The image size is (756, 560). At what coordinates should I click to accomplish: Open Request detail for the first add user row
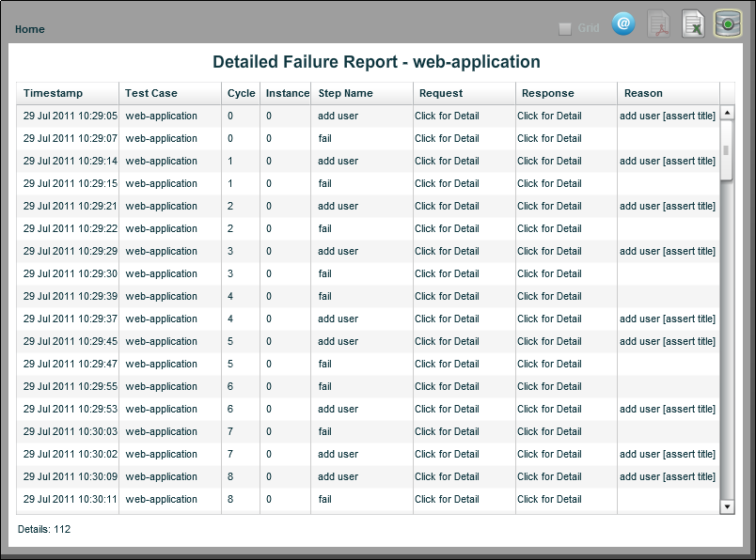[x=449, y=116]
